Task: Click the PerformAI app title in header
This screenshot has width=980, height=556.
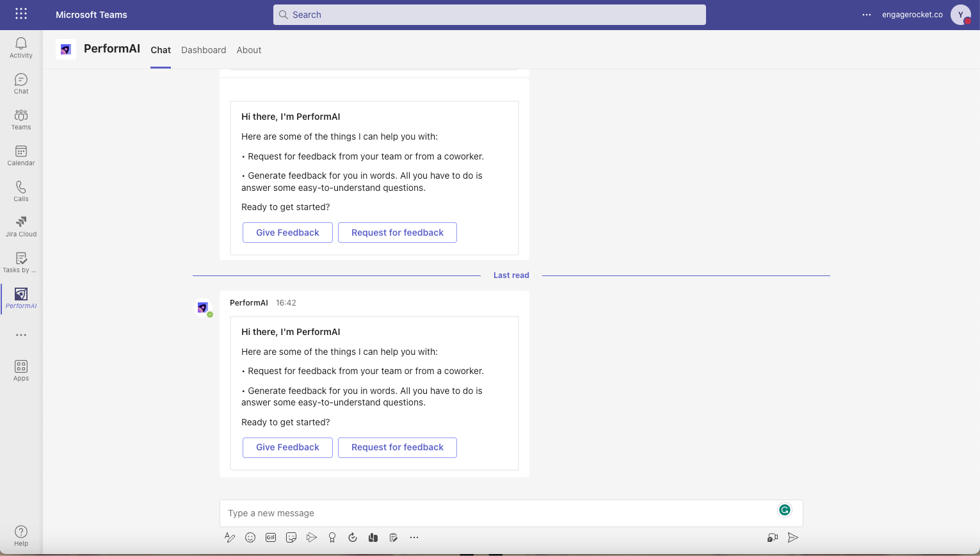Action: click(112, 49)
